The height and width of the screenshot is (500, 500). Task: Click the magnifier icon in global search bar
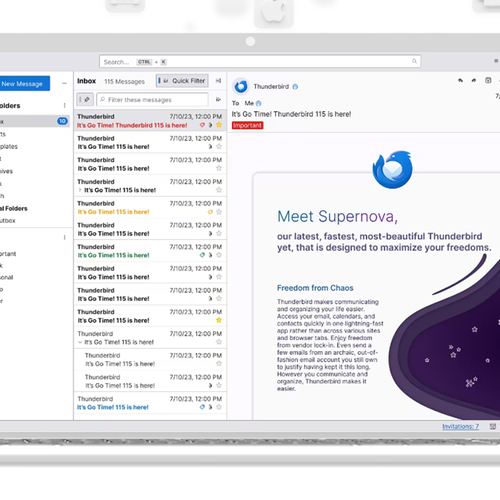[x=414, y=61]
